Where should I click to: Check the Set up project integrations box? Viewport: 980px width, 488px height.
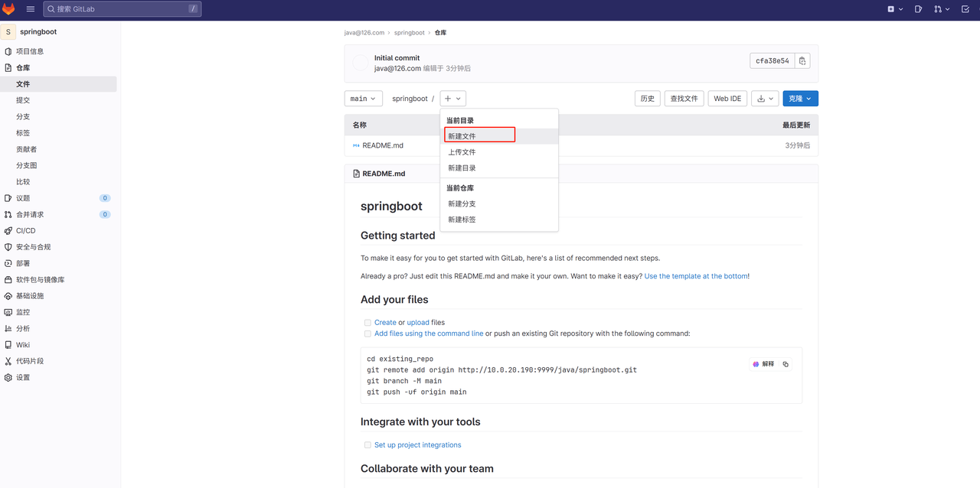[x=367, y=445]
